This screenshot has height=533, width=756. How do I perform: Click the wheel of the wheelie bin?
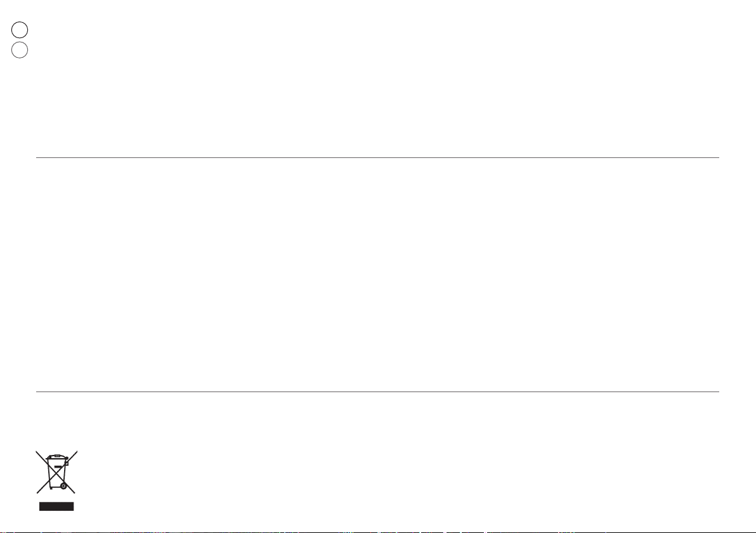pos(63,486)
